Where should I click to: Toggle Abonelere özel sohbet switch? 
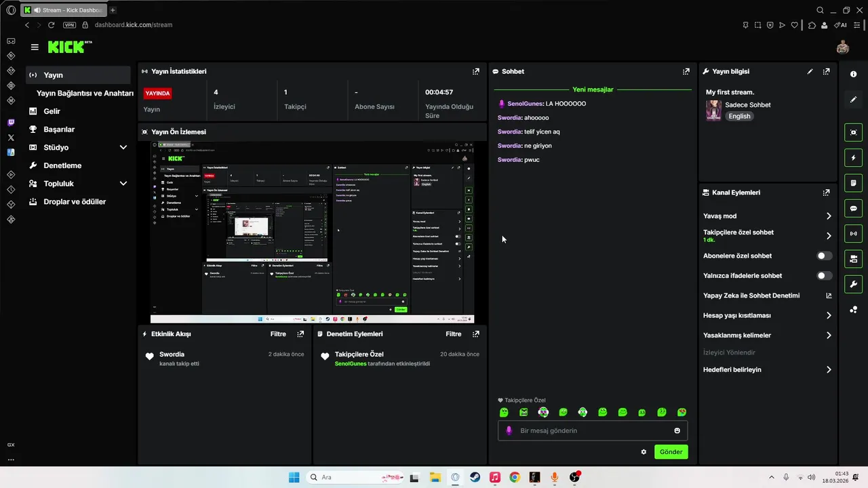[824, 256]
